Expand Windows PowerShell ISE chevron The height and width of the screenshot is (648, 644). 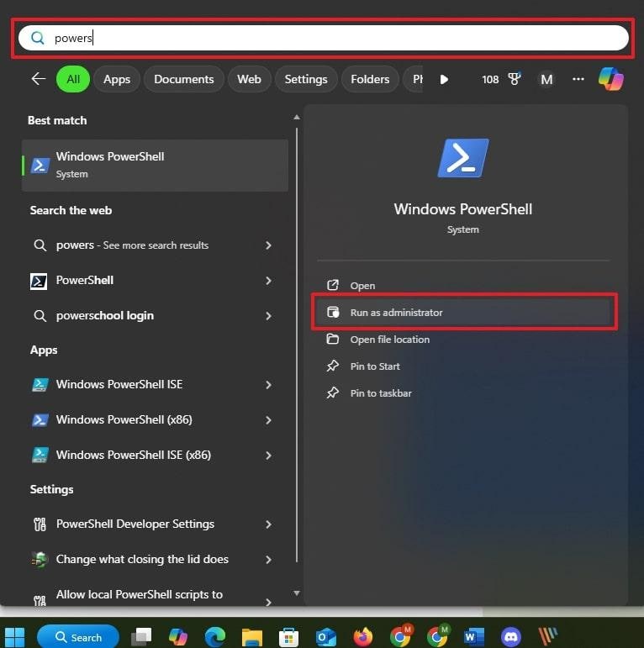pos(269,385)
